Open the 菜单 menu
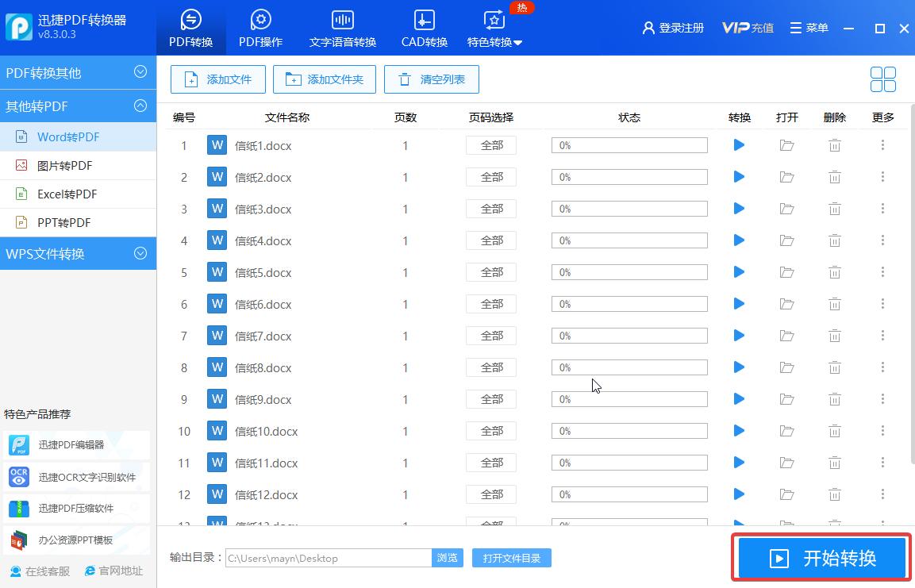This screenshot has width=915, height=588. tap(809, 27)
